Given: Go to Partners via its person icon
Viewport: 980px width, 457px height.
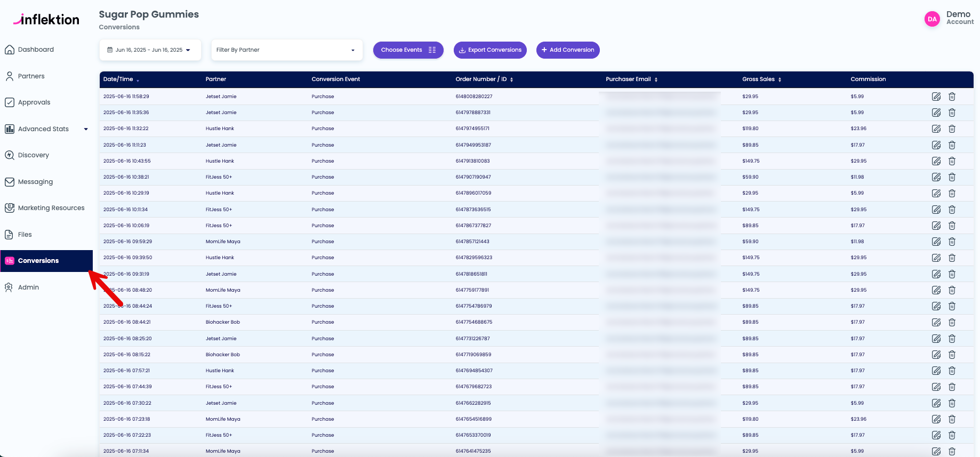Looking at the screenshot, I should click(x=10, y=76).
